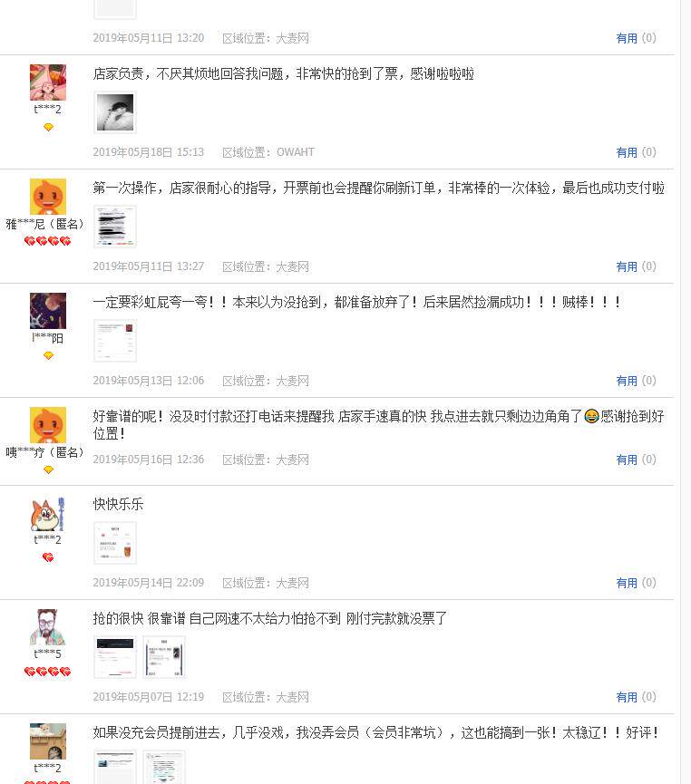Viewport: 691px width, 784px height.
Task: Mark the 05月16日 12:36 review as 有用
Action: [x=627, y=460]
